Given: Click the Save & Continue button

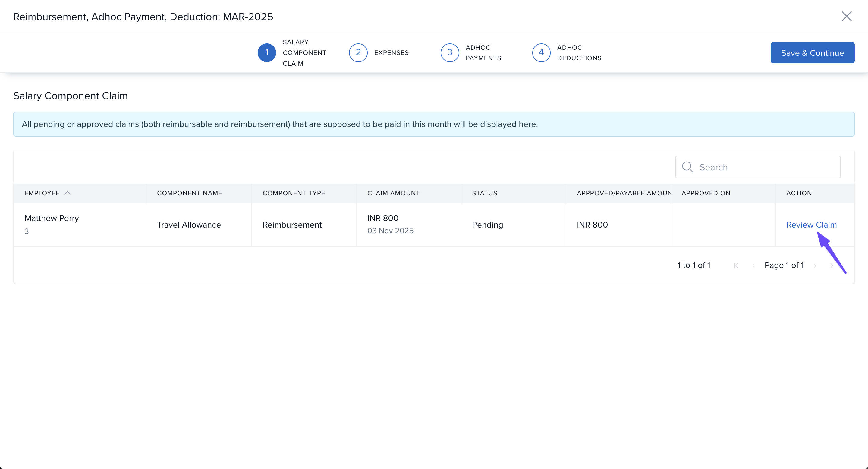Looking at the screenshot, I should pyautogui.click(x=812, y=53).
